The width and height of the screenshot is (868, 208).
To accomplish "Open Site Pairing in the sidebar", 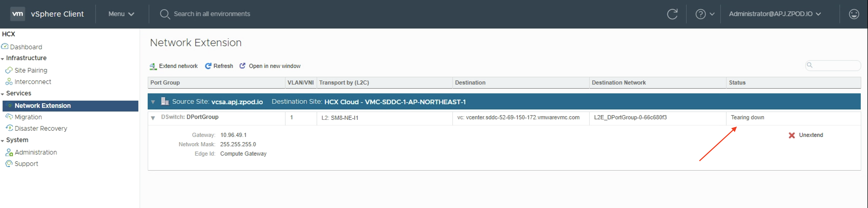I will (x=31, y=70).
